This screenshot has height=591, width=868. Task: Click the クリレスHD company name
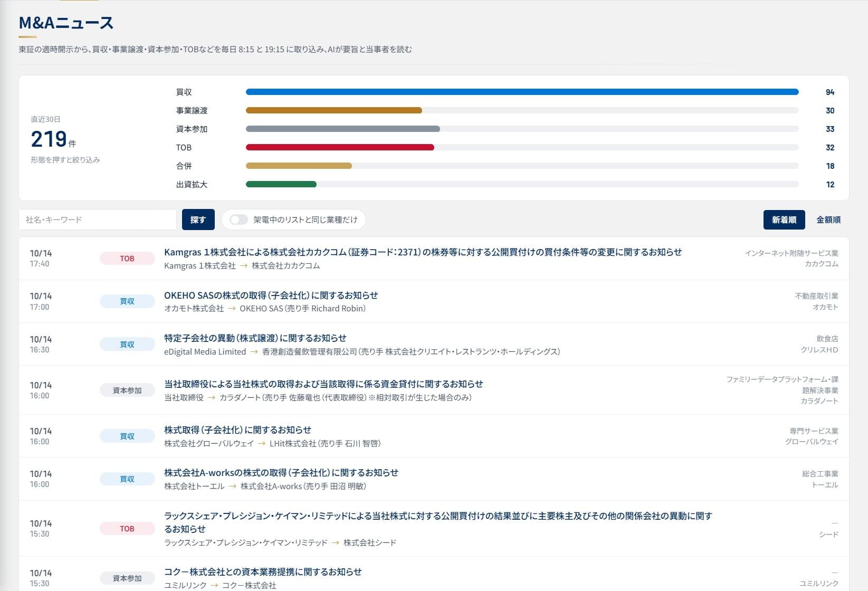[819, 350]
